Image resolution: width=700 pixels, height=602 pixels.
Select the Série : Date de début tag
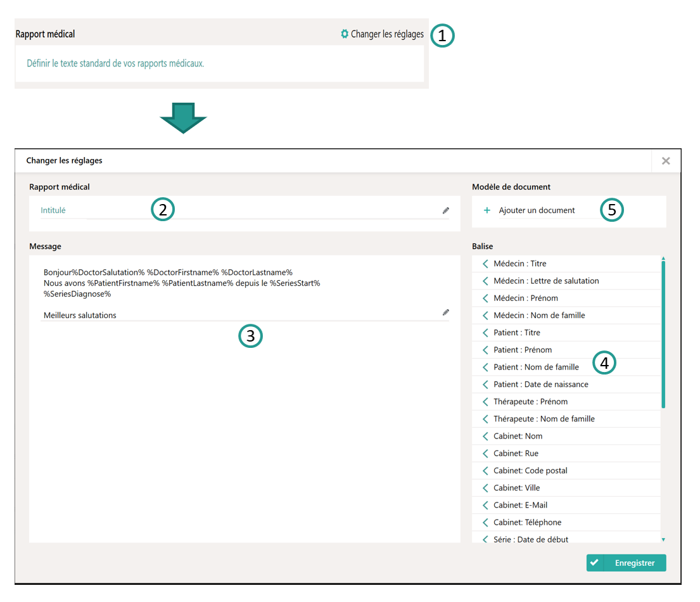[531, 539]
